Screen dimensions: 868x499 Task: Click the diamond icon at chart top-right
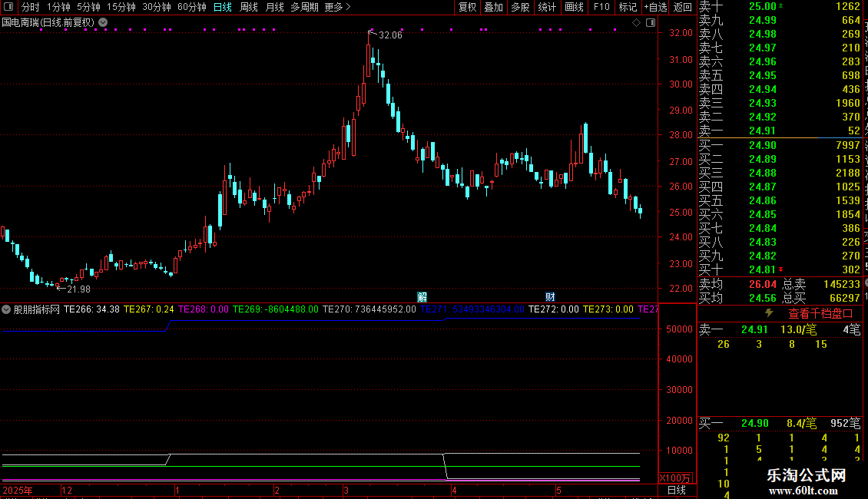(x=636, y=23)
